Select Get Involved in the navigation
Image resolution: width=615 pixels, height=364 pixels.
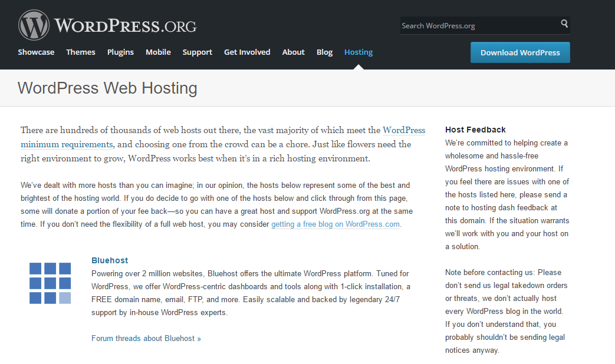247,52
